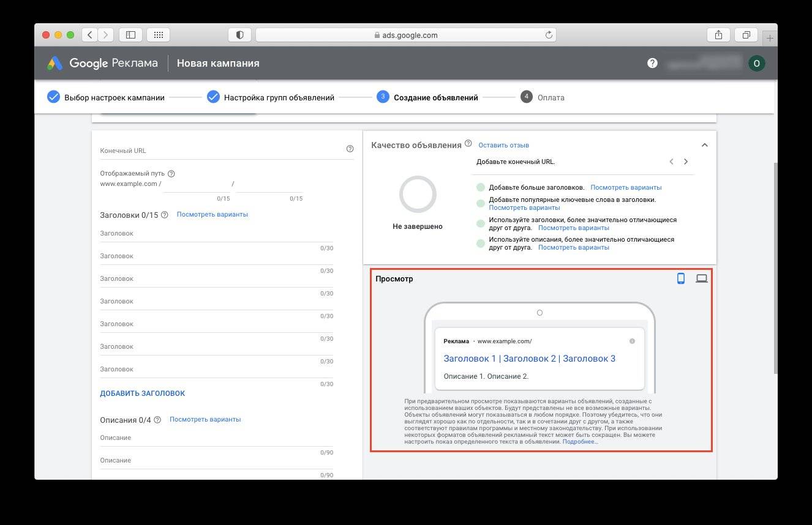The width and height of the screenshot is (812, 525).
Task: Go to Настройка групп объявлений step
Action: (271, 97)
